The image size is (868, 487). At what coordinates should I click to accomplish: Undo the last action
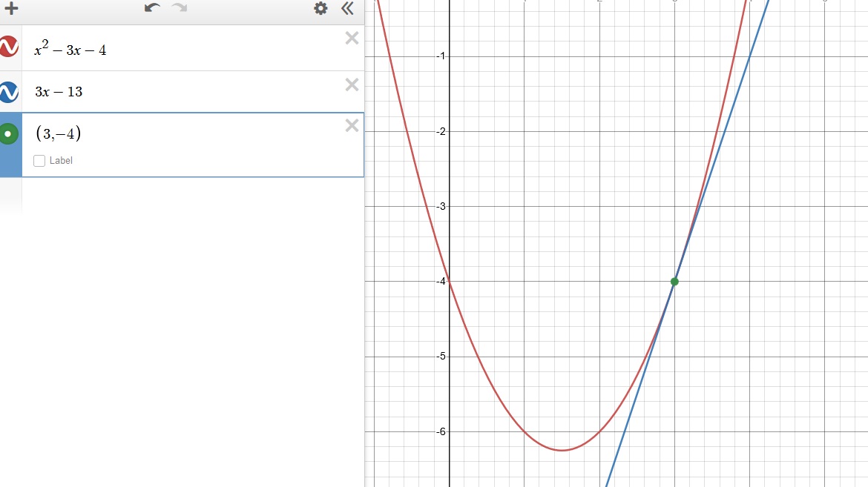click(x=152, y=8)
